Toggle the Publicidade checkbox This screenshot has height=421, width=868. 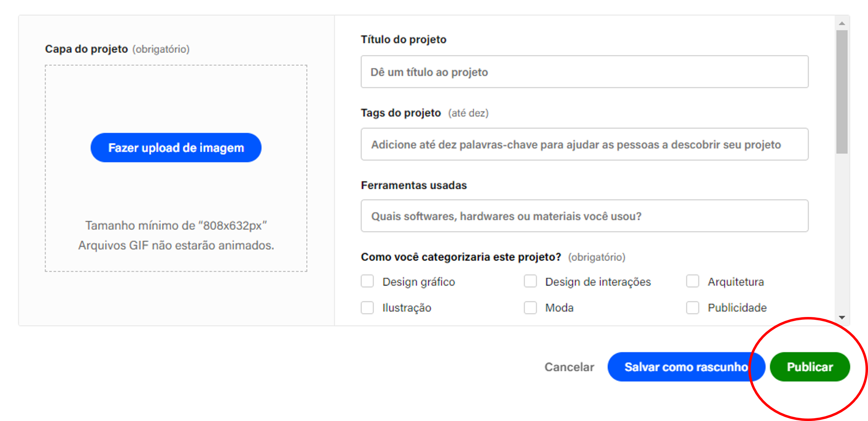[692, 308]
